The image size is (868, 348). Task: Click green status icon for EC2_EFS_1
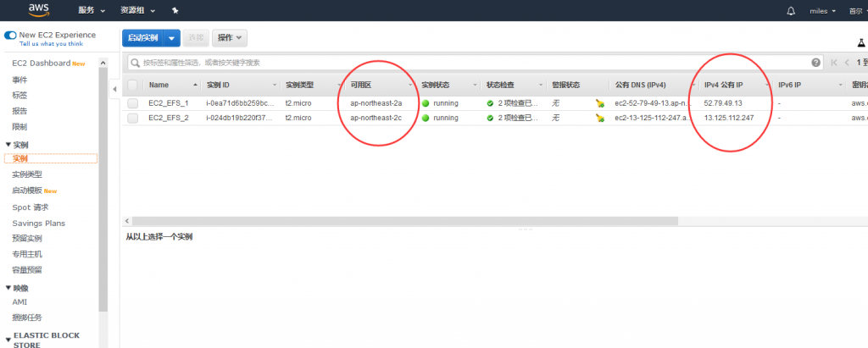426,103
